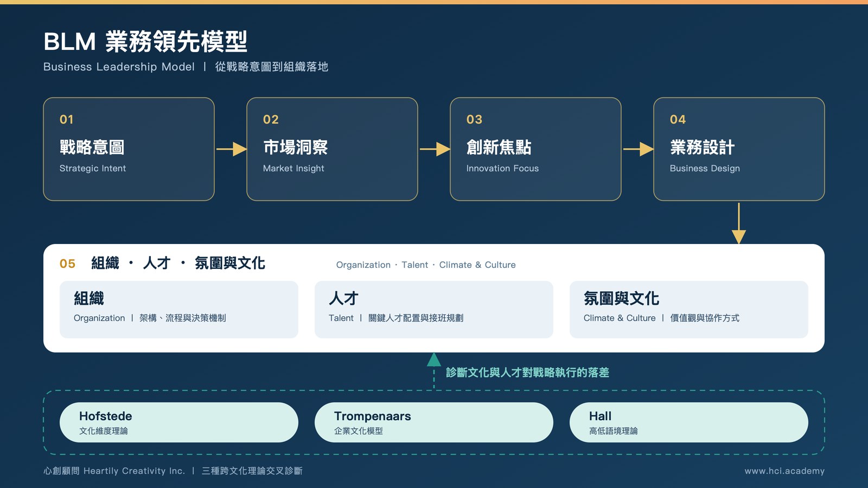Select the 氛圍與文化 Climate & Culture sub-card
The height and width of the screenshot is (488, 868).
(689, 310)
